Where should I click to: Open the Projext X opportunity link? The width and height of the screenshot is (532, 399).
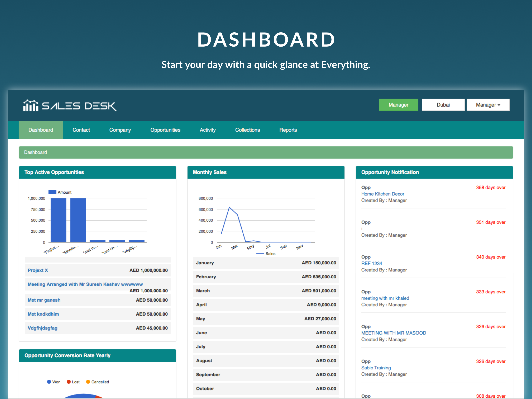(x=38, y=270)
